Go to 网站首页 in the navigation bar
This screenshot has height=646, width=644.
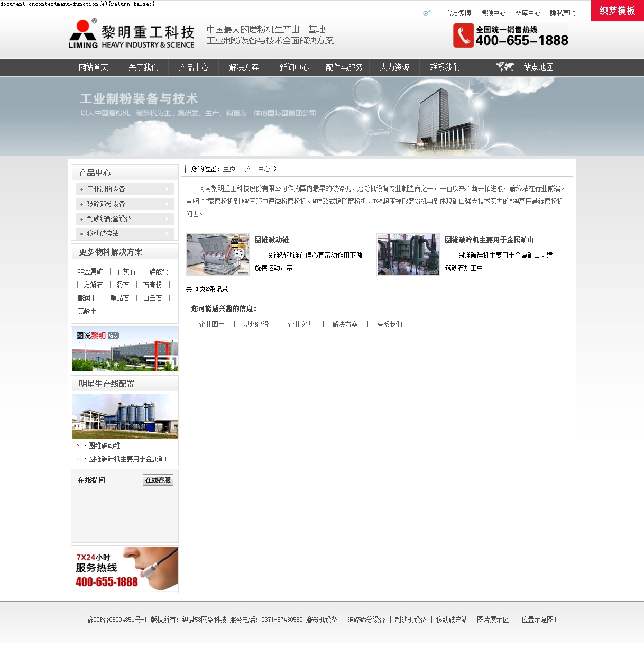(94, 67)
